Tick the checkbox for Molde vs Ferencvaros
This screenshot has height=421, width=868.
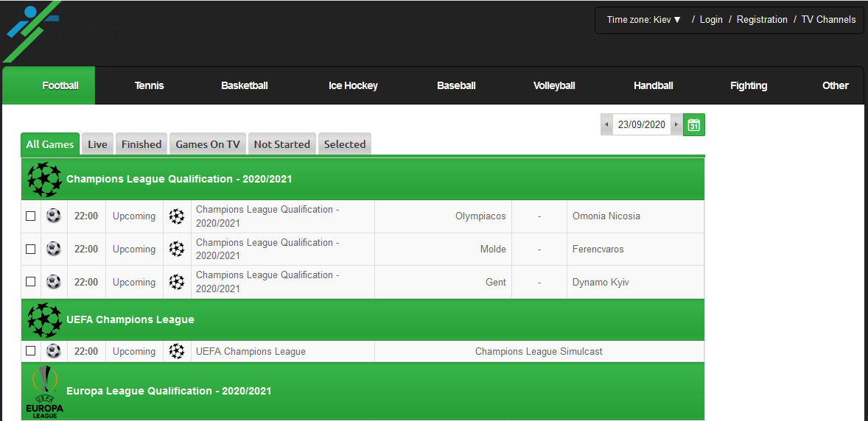pyautogui.click(x=31, y=249)
